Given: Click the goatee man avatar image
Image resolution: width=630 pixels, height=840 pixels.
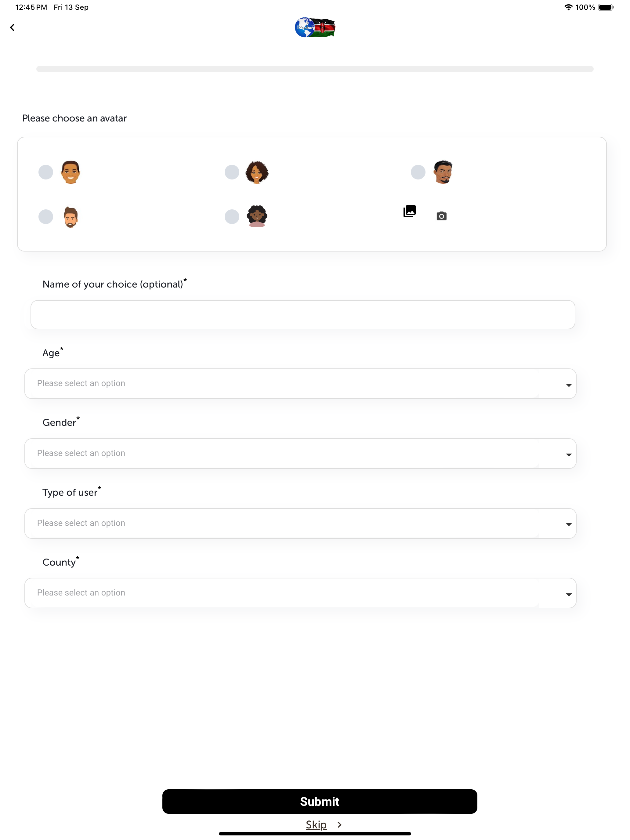Looking at the screenshot, I should [x=443, y=172].
